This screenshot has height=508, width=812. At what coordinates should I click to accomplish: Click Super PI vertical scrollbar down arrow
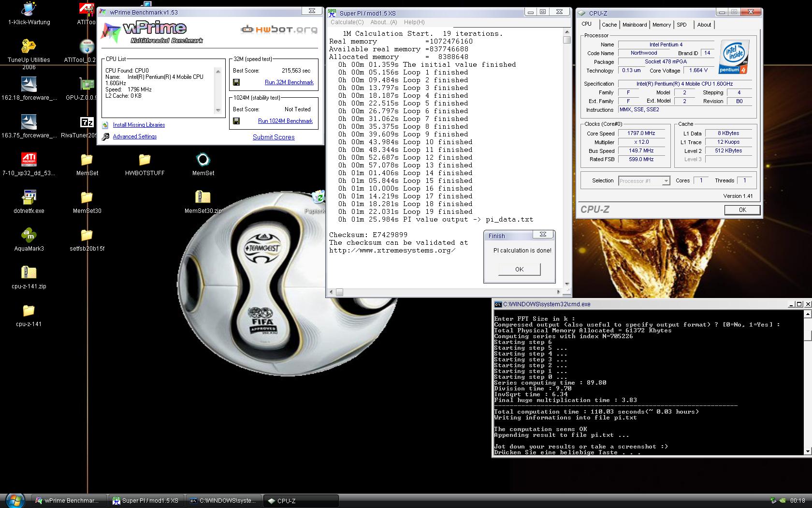567,284
